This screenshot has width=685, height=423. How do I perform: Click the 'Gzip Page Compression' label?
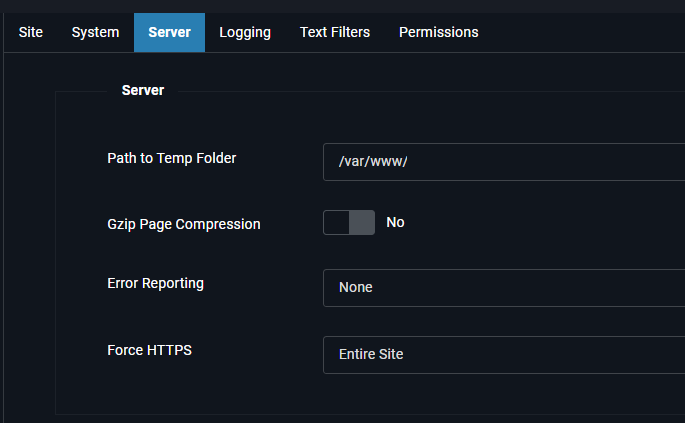(184, 224)
